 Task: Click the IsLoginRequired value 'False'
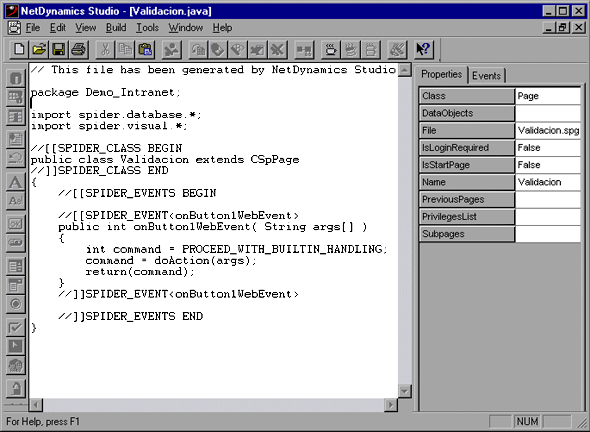click(x=548, y=148)
